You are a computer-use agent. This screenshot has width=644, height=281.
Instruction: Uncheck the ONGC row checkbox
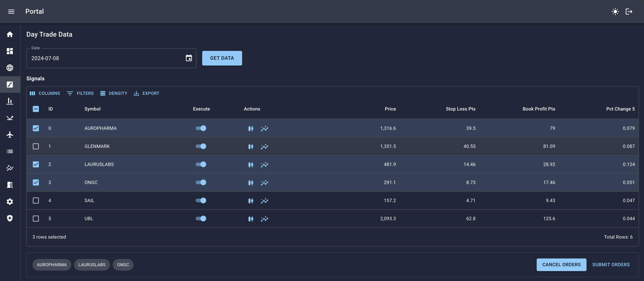tap(36, 182)
